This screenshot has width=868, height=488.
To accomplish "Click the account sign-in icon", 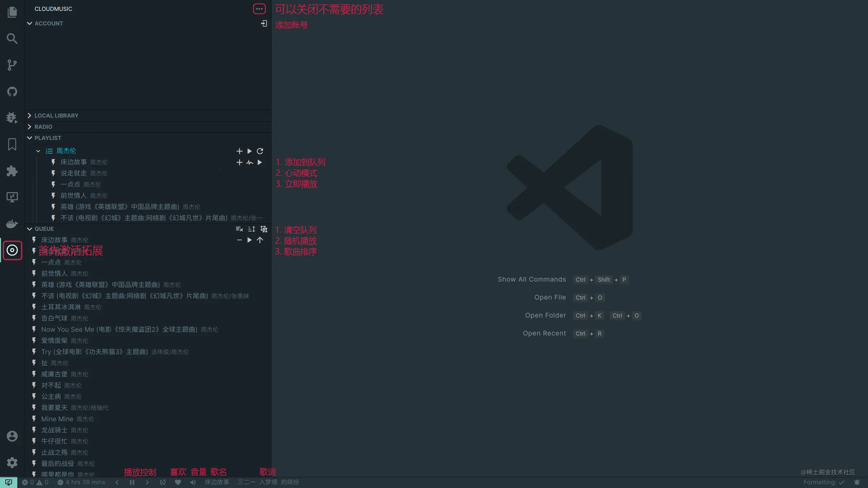I will click(264, 23).
